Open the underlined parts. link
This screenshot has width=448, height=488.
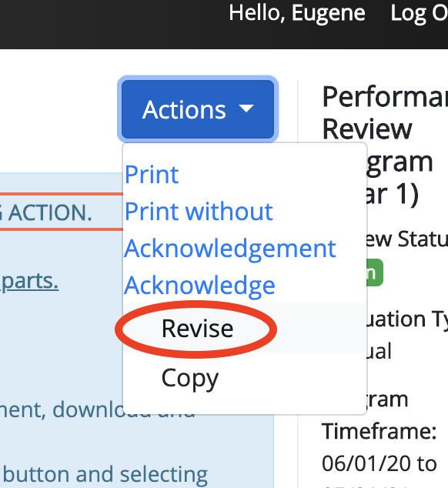point(29,281)
